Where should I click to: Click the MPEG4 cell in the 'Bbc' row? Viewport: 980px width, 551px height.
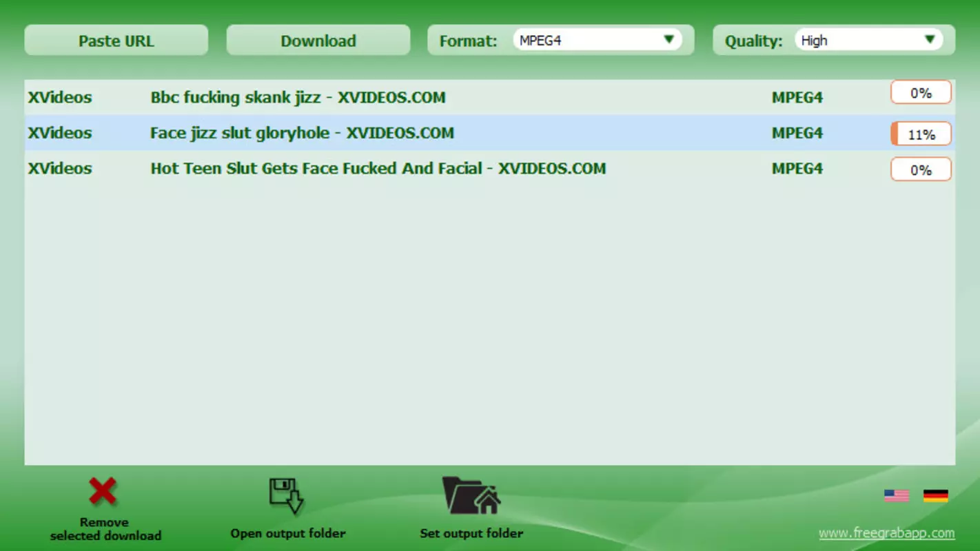tap(797, 98)
